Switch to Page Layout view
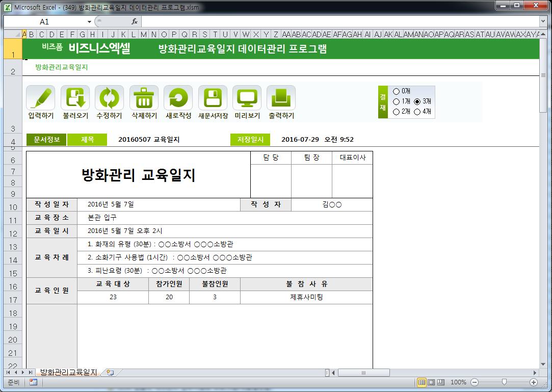Screen dimensions: 552x392 click(431, 382)
